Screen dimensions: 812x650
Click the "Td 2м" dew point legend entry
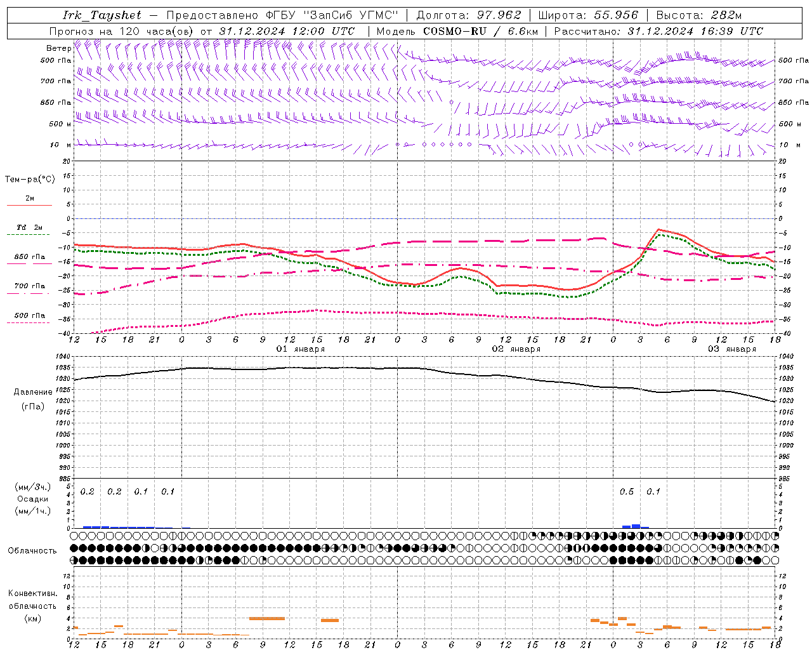pos(29,227)
